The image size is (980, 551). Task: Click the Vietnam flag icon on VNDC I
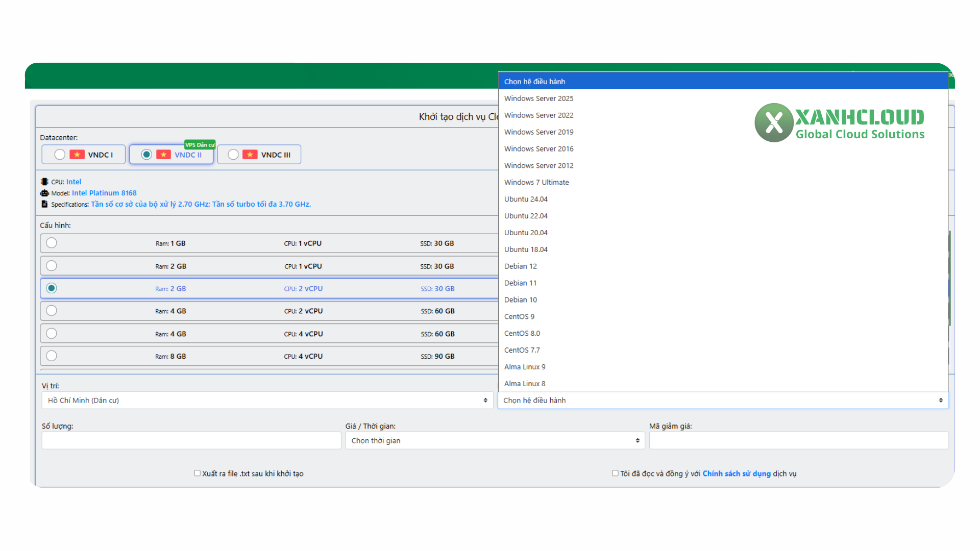[x=77, y=155]
